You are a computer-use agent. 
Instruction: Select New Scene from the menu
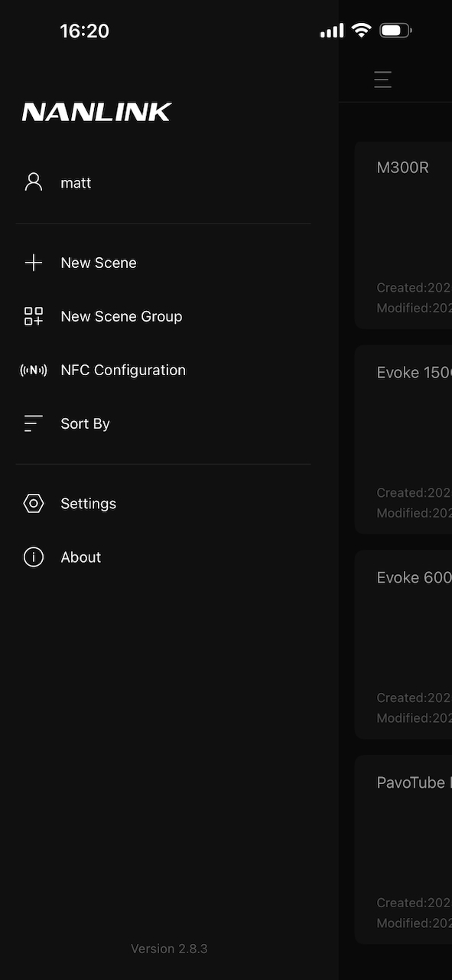tap(99, 263)
